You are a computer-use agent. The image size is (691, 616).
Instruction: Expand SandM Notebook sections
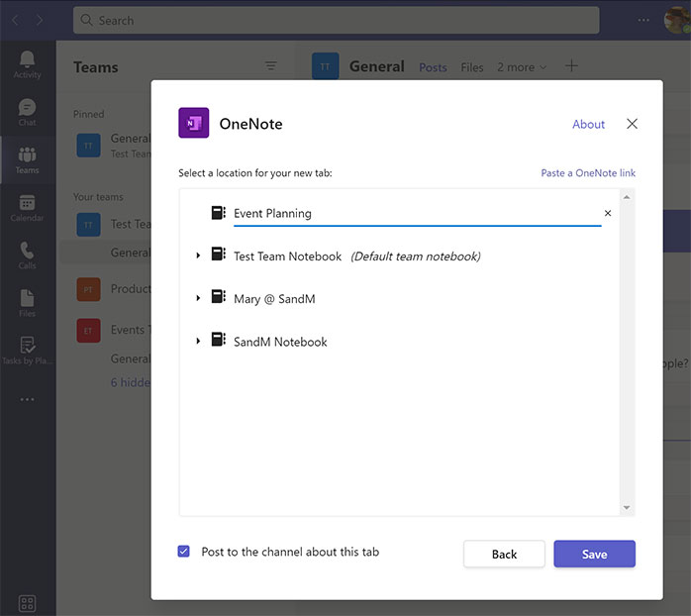point(198,342)
